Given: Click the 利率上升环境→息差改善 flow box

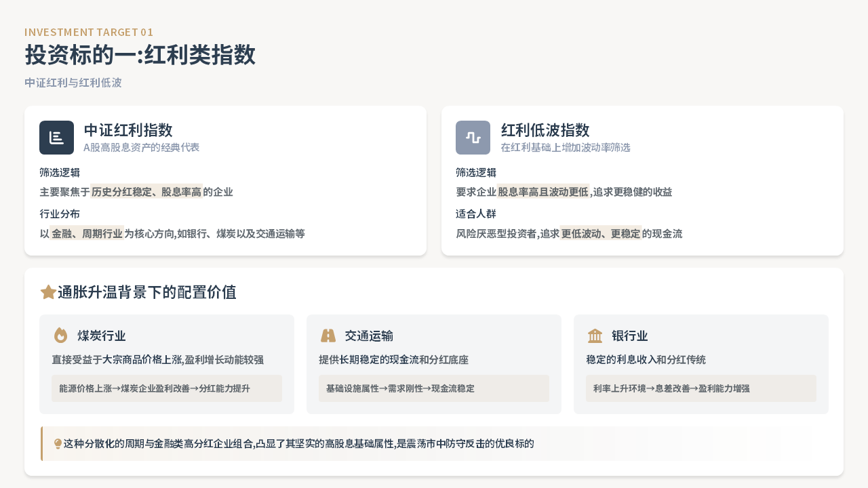Looking at the screenshot, I should pos(701,388).
